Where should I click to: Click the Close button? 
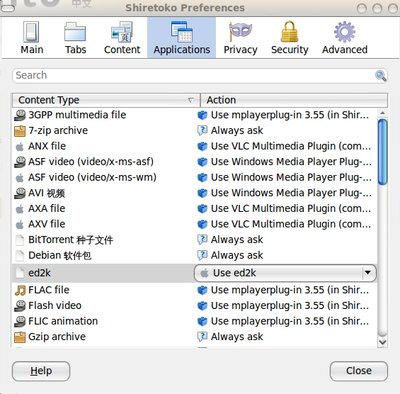point(359,371)
